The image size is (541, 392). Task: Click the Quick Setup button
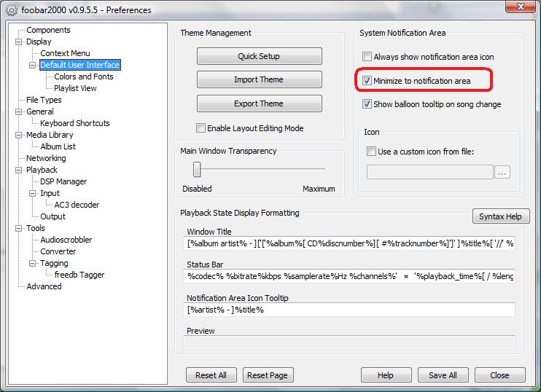pyautogui.click(x=259, y=56)
